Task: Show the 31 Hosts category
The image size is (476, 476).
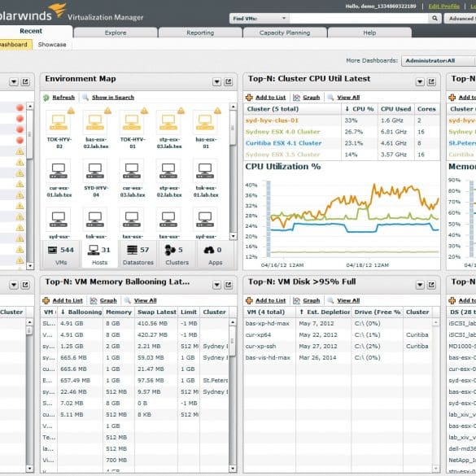Action: pyautogui.click(x=99, y=255)
